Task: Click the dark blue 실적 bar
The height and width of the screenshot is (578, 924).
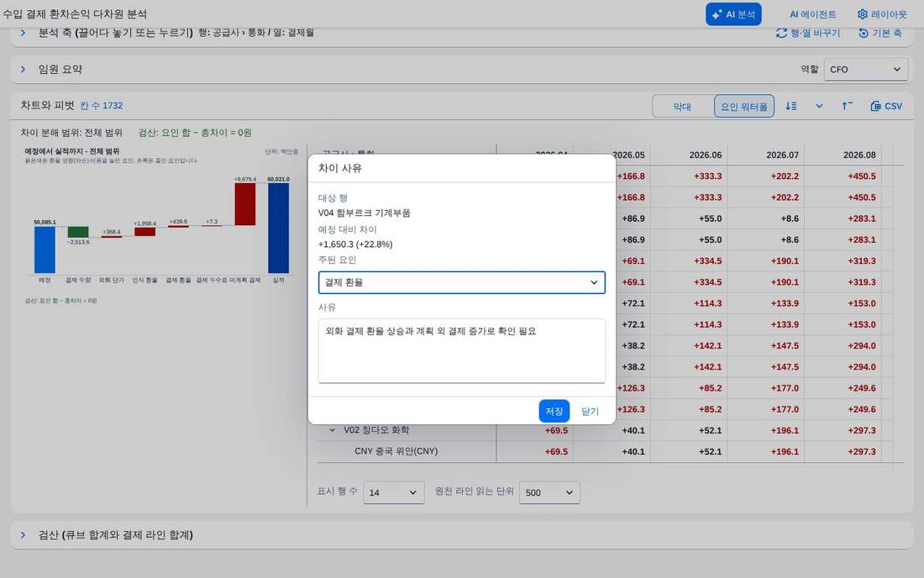Action: (279, 228)
